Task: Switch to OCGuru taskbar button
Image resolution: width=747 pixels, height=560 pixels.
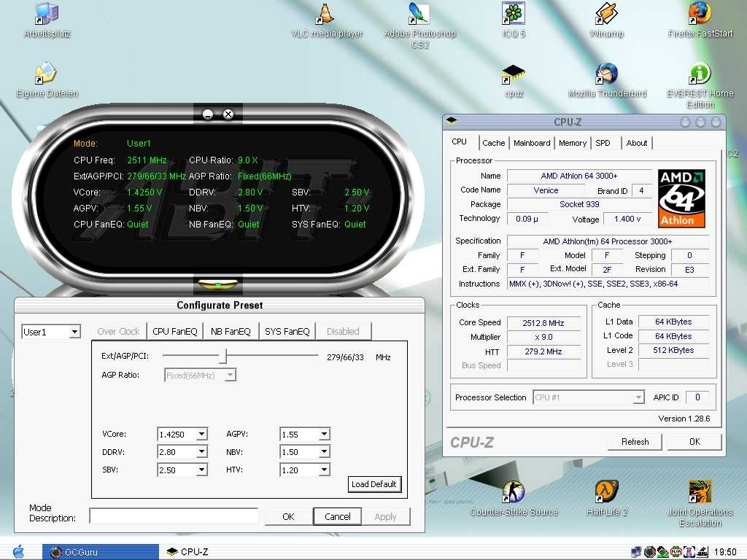Action: pos(101,552)
